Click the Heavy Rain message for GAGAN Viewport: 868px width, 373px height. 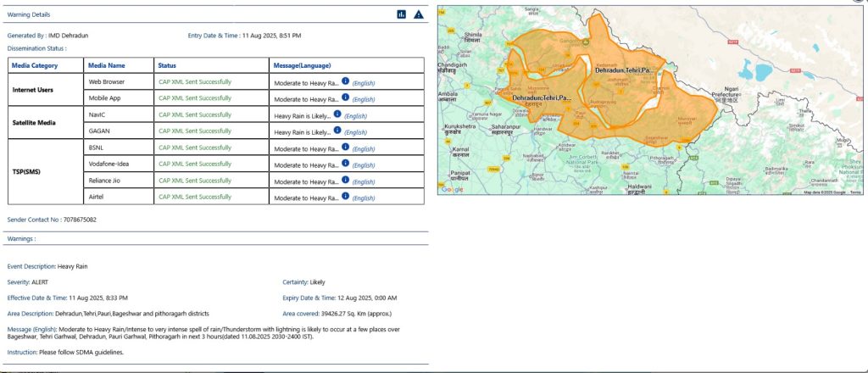click(x=303, y=133)
